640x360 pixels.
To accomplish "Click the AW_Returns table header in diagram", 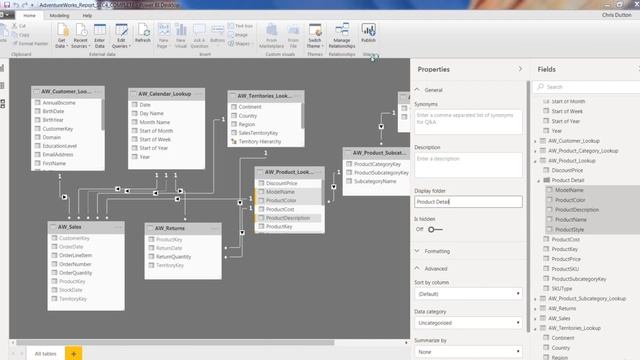I will click(183, 228).
